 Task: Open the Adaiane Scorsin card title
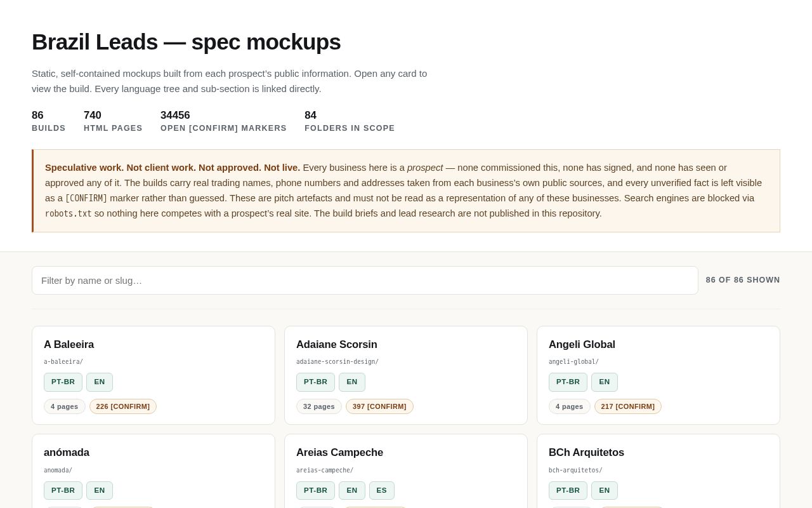tap(337, 344)
